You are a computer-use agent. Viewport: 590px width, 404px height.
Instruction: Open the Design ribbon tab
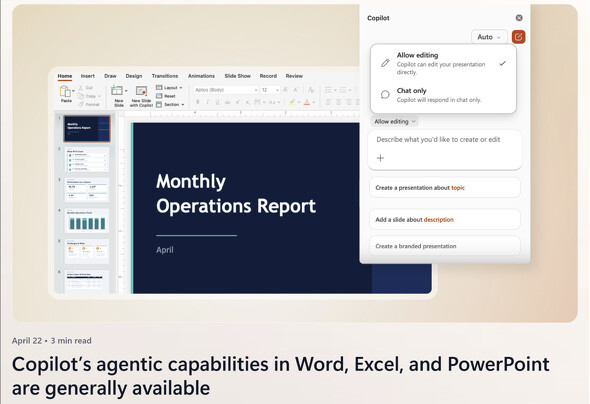click(134, 76)
